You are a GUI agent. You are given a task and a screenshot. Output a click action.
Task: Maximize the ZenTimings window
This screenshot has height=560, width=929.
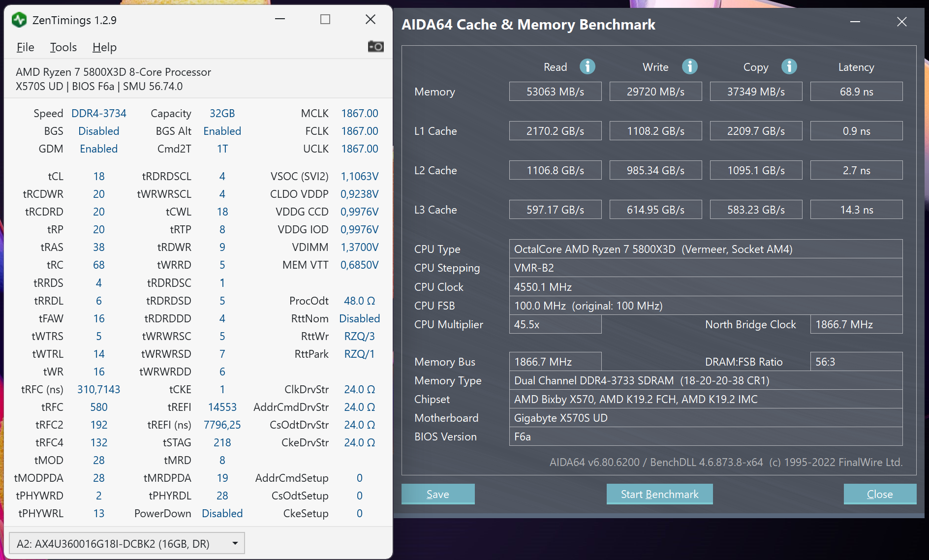point(325,20)
